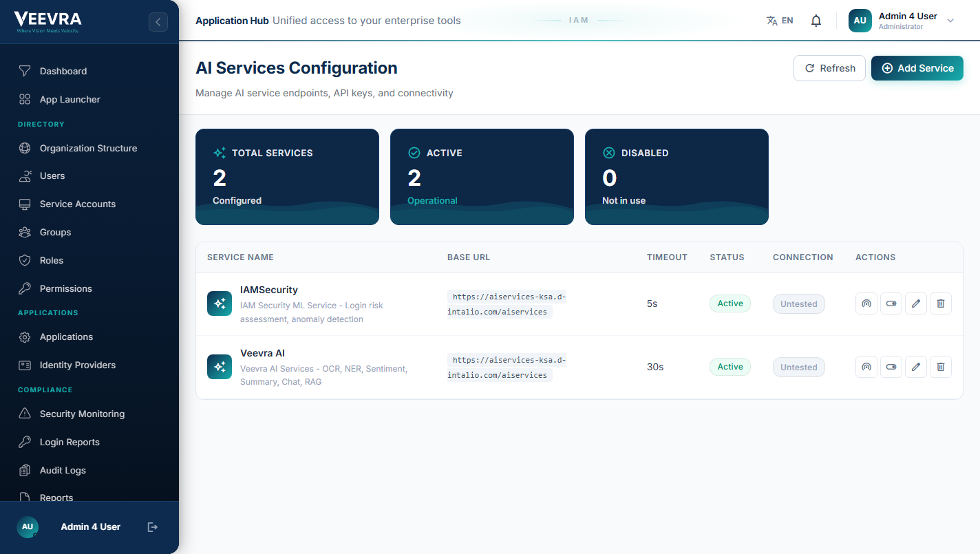Edit the Veevra AI service with the pencil icon
980x554 pixels.
coord(916,367)
